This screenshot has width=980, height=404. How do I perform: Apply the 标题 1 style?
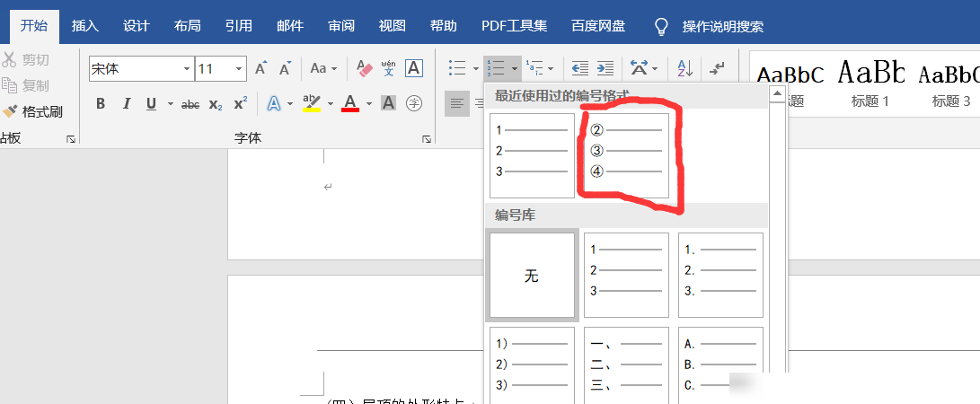(x=870, y=84)
